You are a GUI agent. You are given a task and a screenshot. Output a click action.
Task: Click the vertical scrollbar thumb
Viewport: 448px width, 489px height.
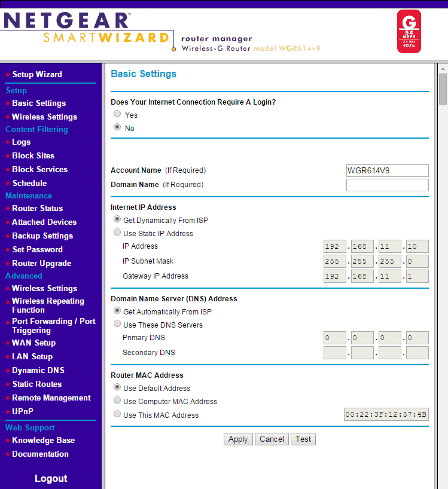coord(443,90)
